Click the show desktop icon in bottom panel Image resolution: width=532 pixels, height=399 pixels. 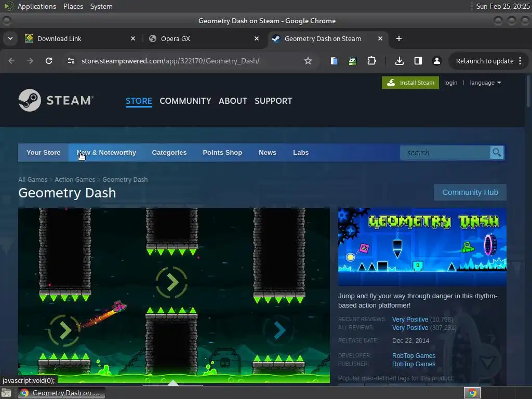(x=6, y=393)
